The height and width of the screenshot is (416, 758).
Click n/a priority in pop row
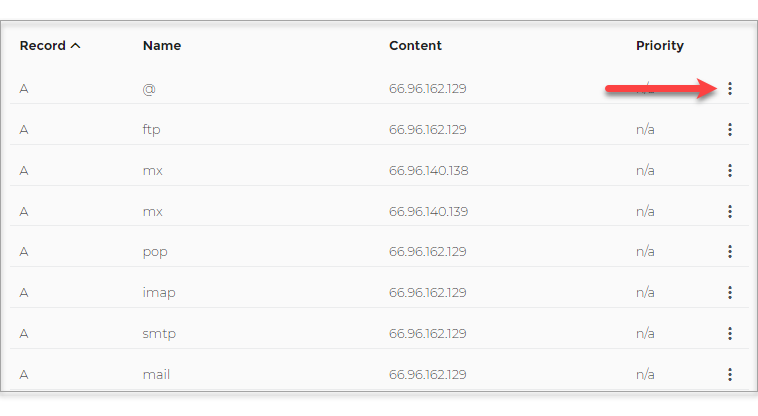(x=645, y=251)
